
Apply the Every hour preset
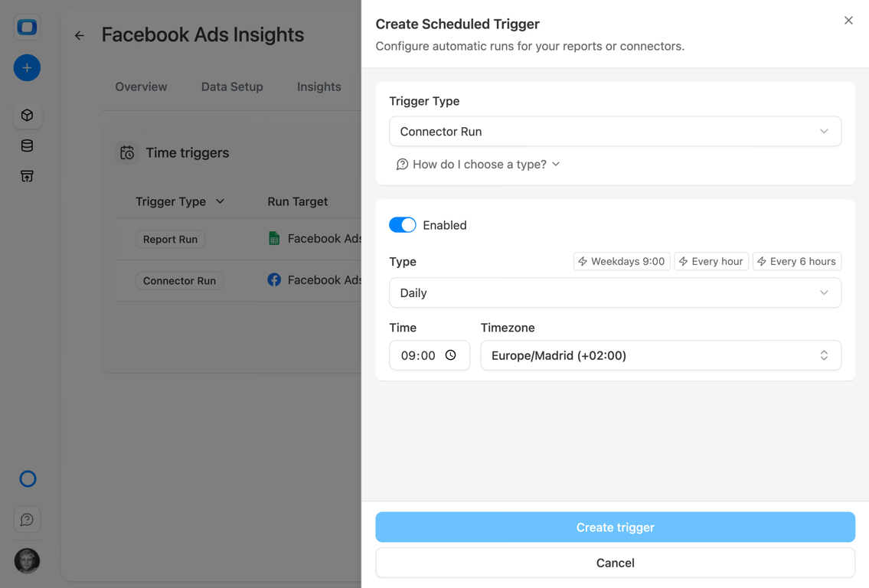click(x=711, y=262)
